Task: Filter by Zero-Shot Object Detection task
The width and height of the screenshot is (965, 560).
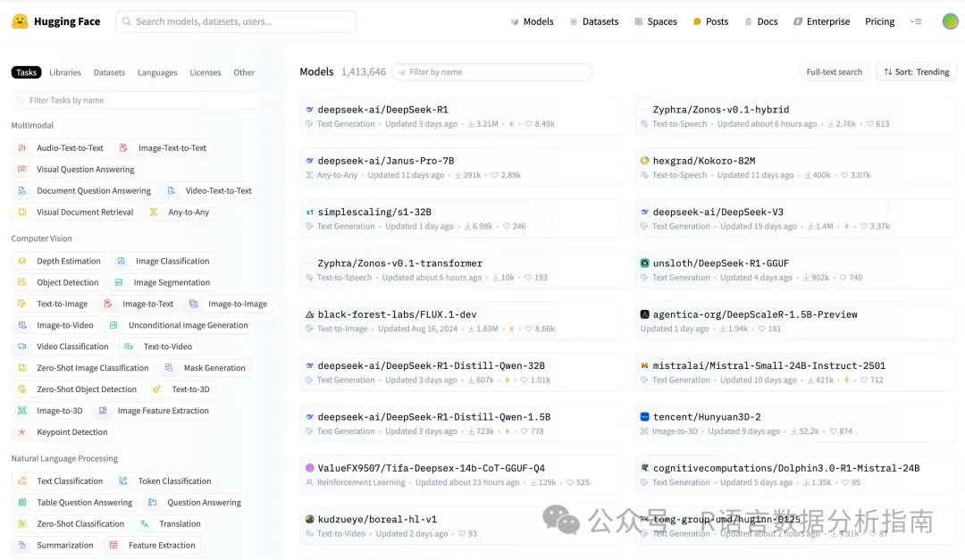Action: click(76, 389)
